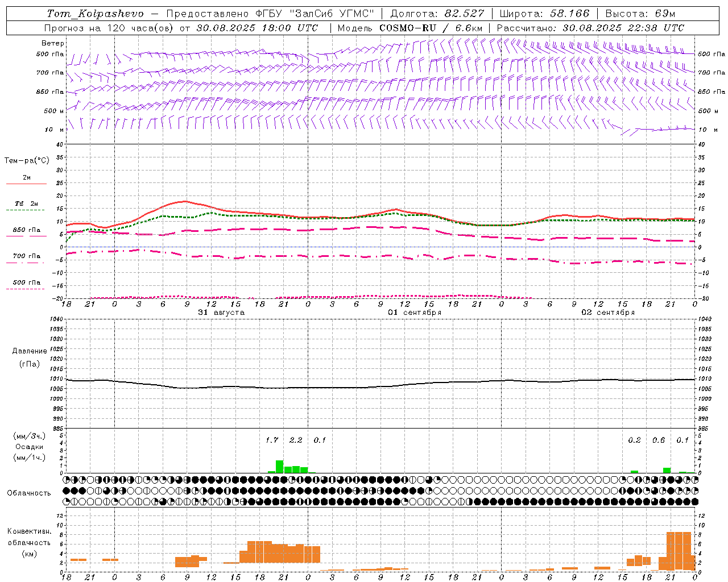Click the model name COSMO-RU / 6.6км

click(x=431, y=28)
